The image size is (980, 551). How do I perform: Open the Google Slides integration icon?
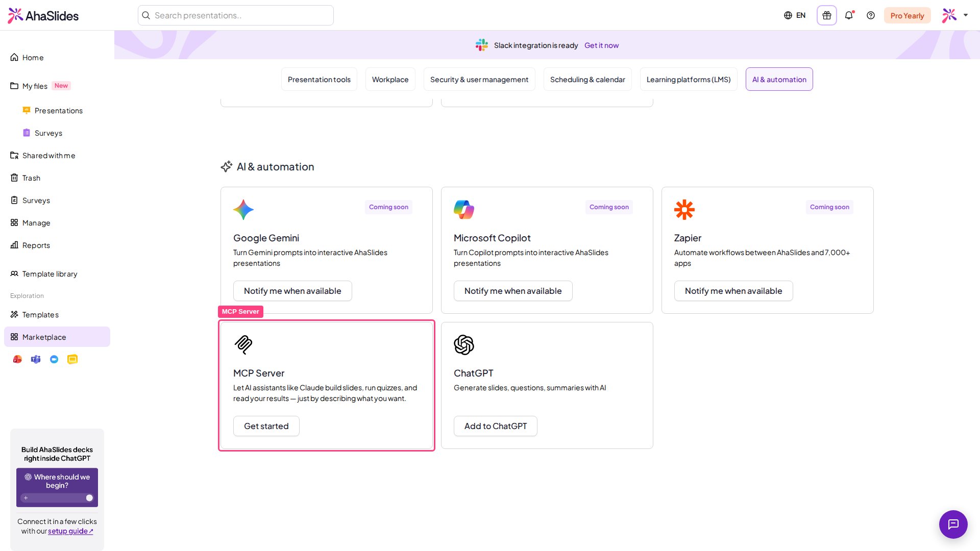click(x=72, y=359)
